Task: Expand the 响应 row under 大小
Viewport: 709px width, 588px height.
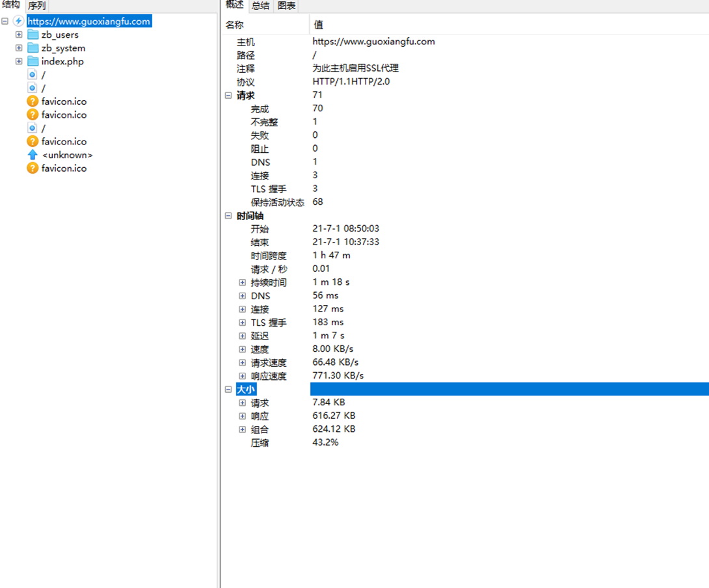Action: point(242,415)
